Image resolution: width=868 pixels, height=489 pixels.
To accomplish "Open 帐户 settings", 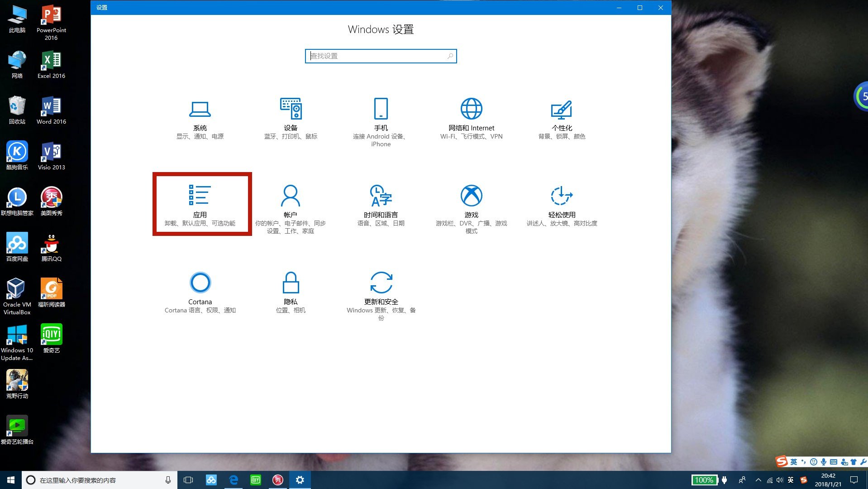I will click(290, 206).
